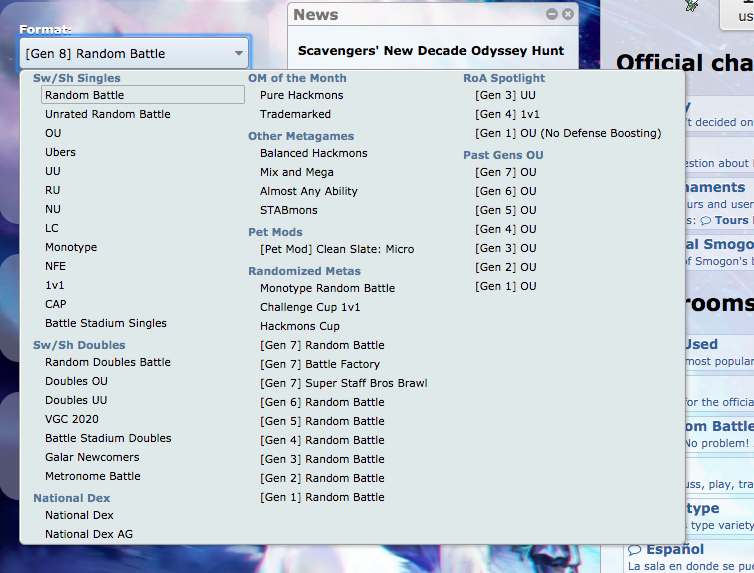Click Scavengers' New Decade Odyssey Hunt headline

(x=431, y=51)
